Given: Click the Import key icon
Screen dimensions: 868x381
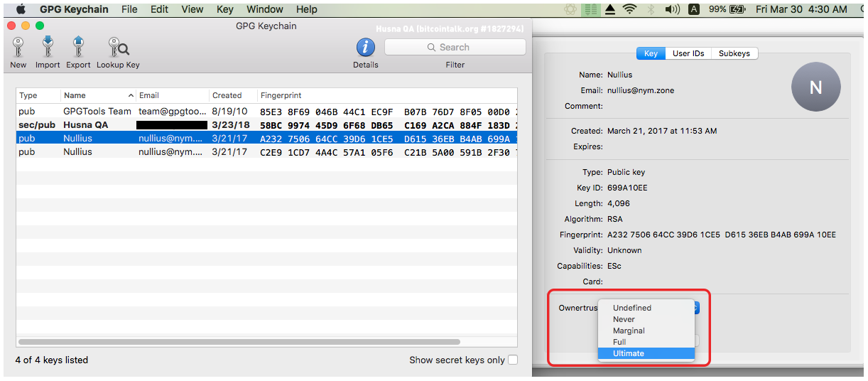Looking at the screenshot, I should coord(48,47).
